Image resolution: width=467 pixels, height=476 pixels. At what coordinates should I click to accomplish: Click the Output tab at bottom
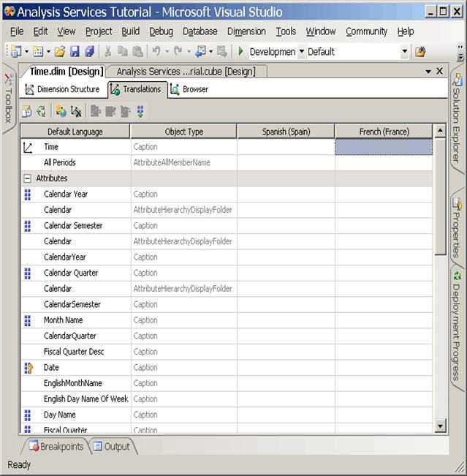point(112,447)
